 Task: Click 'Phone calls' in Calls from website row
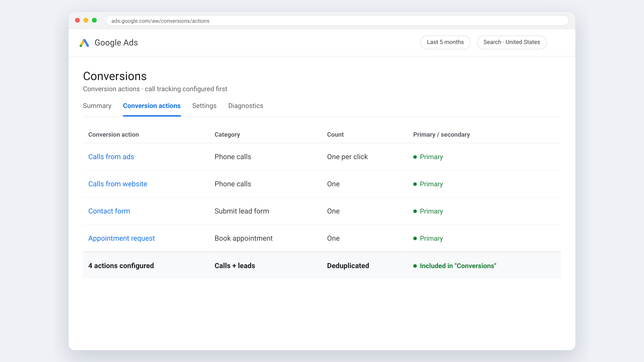(233, 184)
